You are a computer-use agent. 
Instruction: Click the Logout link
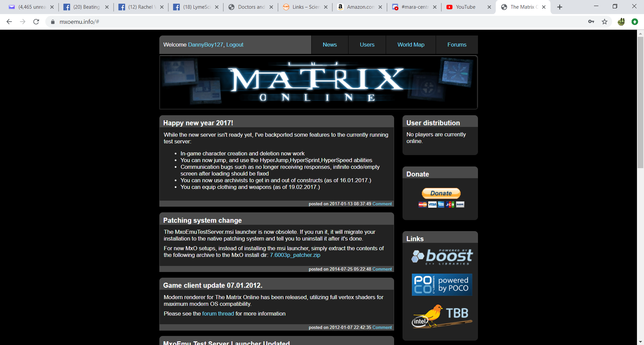234,45
